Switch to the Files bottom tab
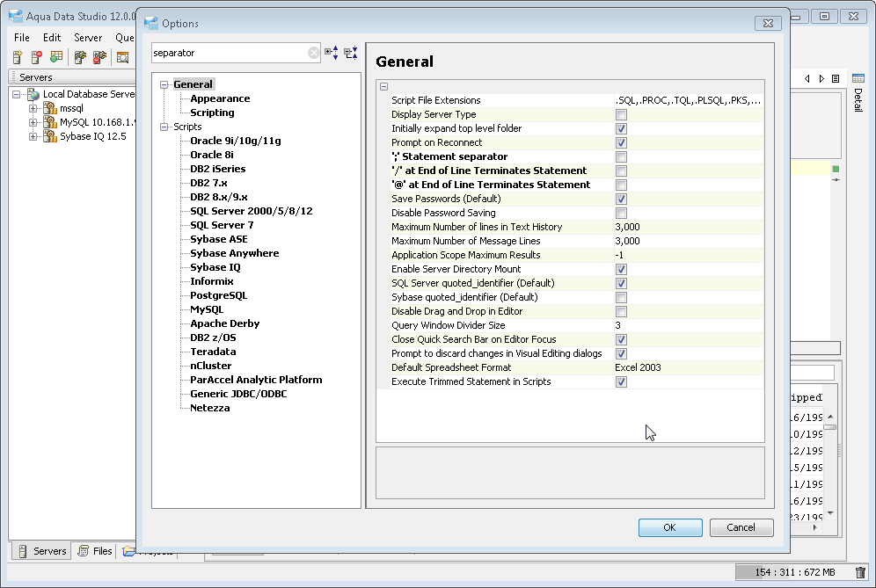The width and height of the screenshot is (876, 588). pyautogui.click(x=95, y=551)
